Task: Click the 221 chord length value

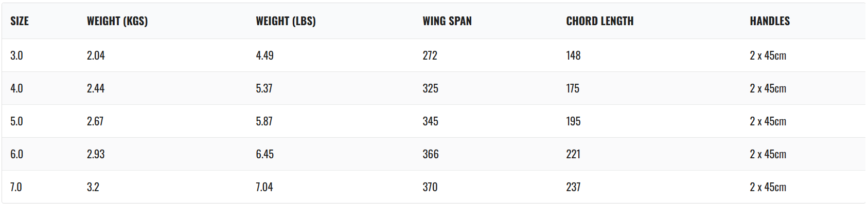Action: pyautogui.click(x=573, y=154)
